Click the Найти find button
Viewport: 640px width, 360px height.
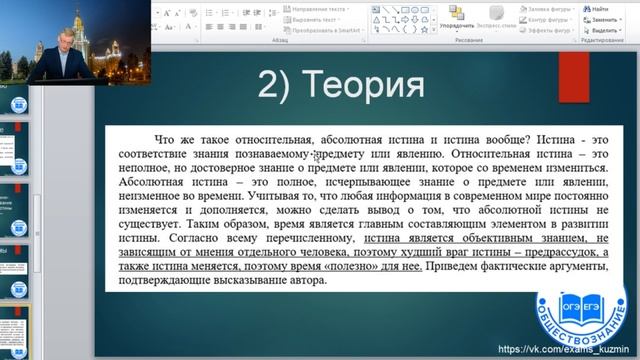click(x=596, y=9)
